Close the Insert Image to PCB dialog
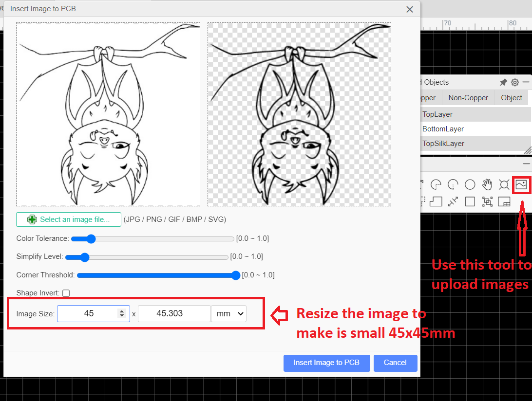The image size is (532, 401). [x=410, y=9]
